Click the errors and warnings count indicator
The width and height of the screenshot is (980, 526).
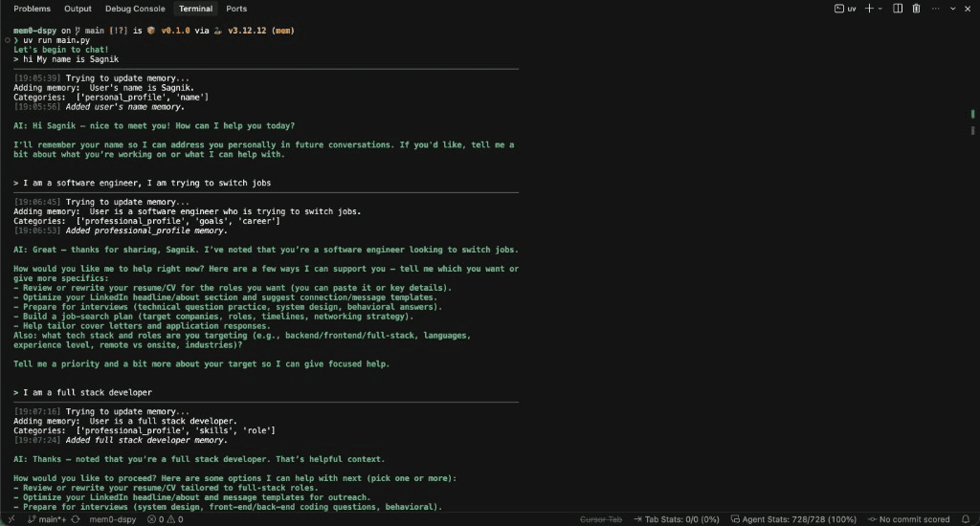[x=165, y=519]
